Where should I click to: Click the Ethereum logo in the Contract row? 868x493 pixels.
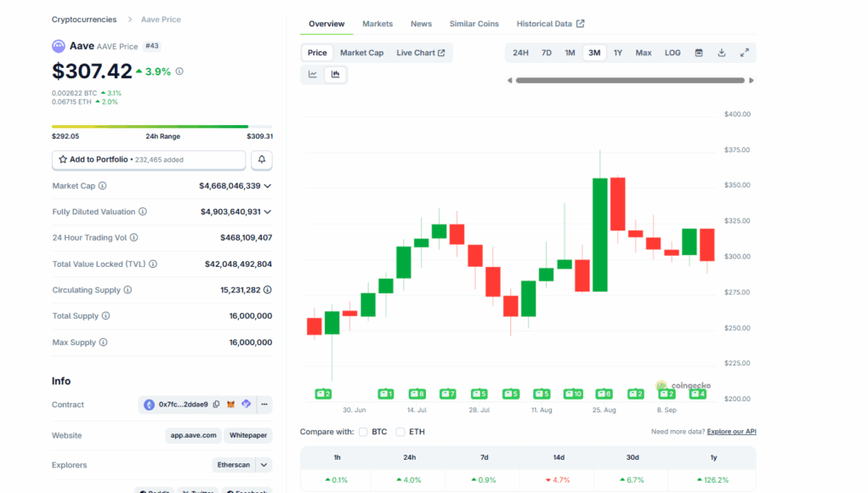tap(149, 405)
